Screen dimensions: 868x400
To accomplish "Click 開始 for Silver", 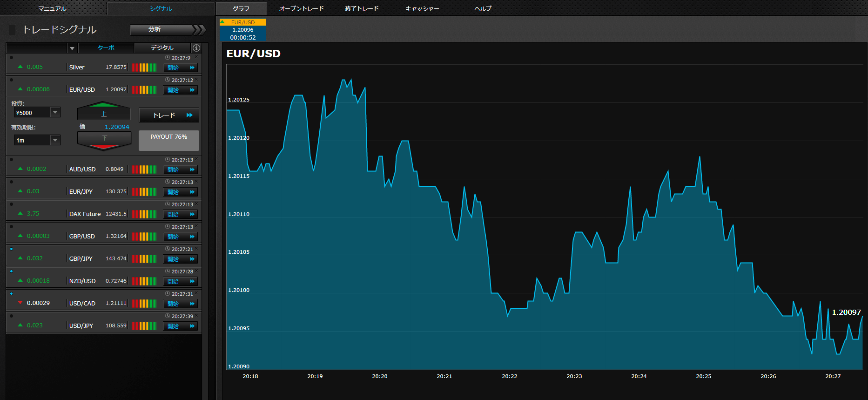I will pyautogui.click(x=181, y=68).
